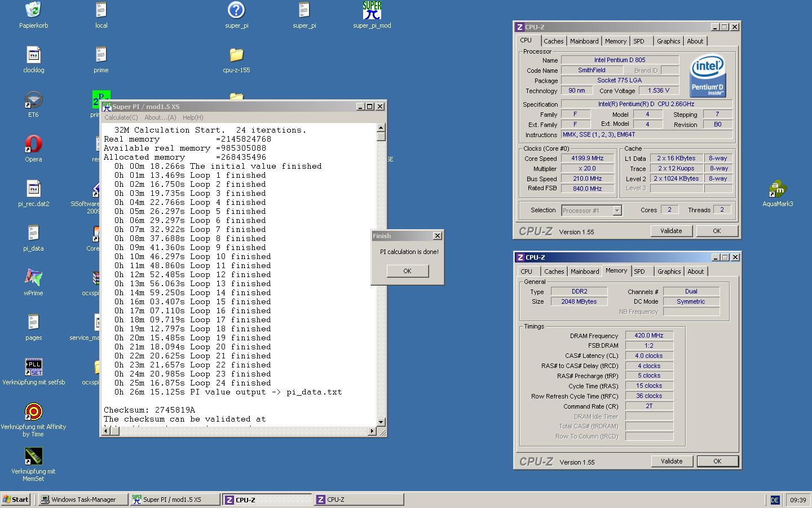
Task: Select the DRAM Frequency 420.0 MHz value
Action: (649, 335)
